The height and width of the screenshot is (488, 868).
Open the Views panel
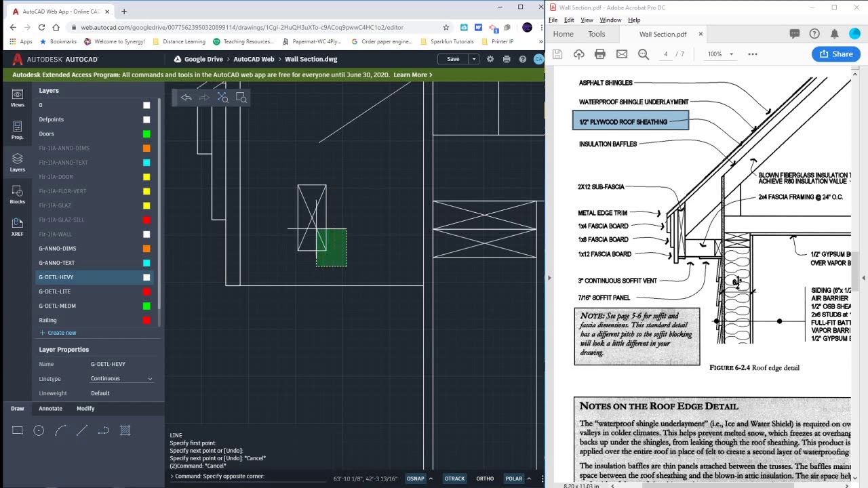click(x=18, y=98)
